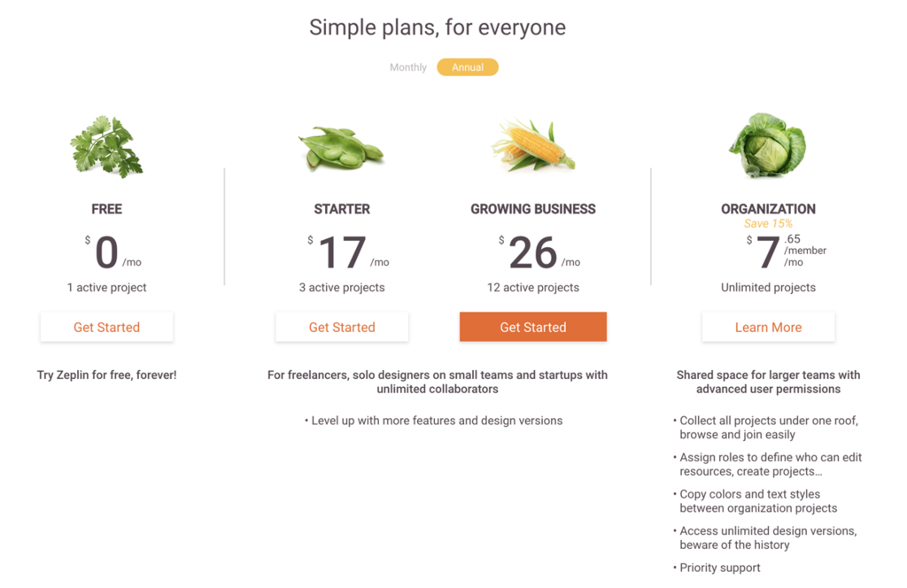This screenshot has height=588, width=907.
Task: Click the Unlimited projects text
Action: [768, 287]
